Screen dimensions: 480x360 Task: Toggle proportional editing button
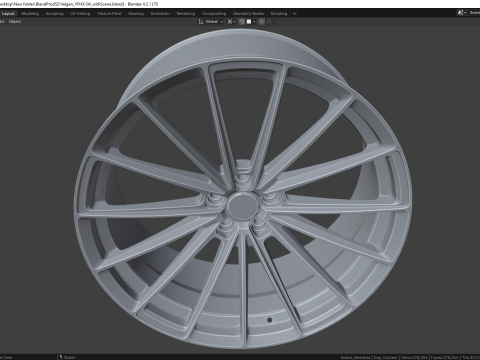click(262, 22)
